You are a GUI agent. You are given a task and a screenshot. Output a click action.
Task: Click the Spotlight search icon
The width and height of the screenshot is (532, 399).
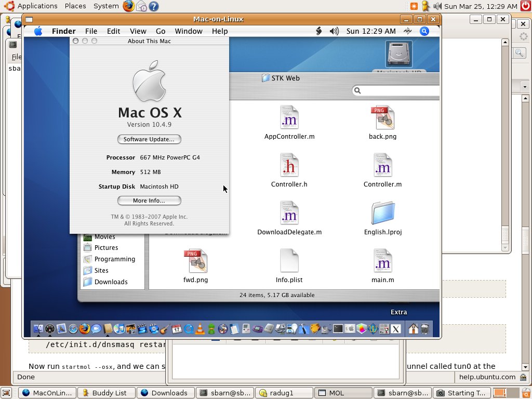point(424,31)
